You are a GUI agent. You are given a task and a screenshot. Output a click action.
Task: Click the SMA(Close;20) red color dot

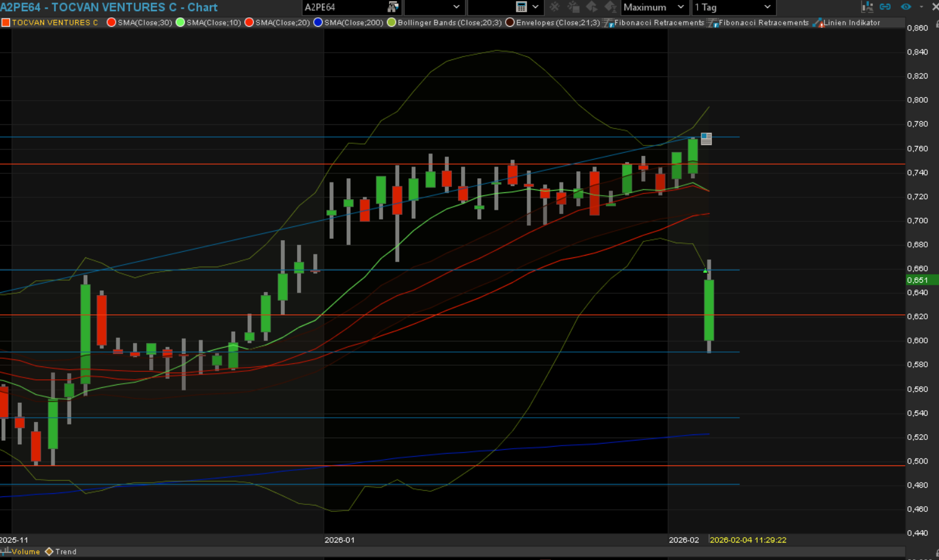pyautogui.click(x=249, y=22)
